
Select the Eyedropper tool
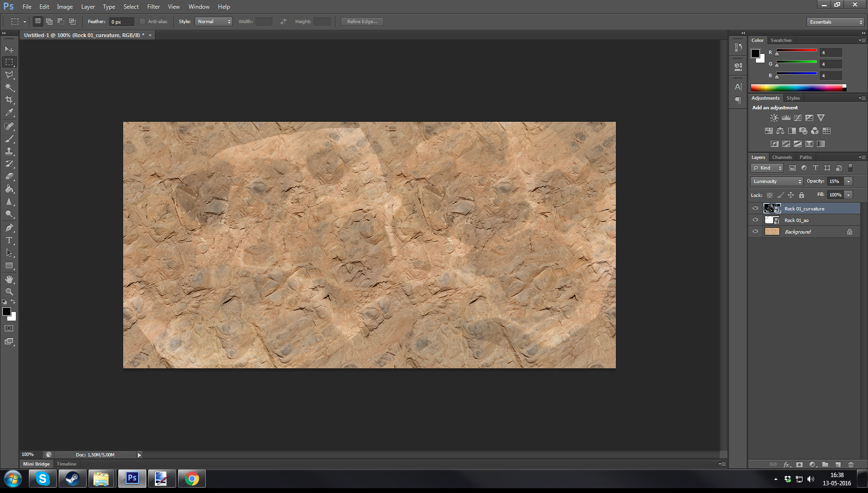(9, 113)
